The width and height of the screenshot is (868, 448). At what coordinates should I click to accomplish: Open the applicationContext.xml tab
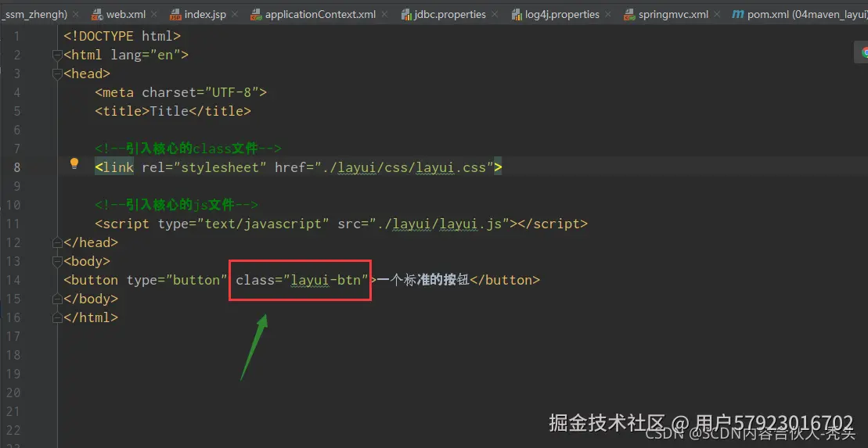click(321, 14)
